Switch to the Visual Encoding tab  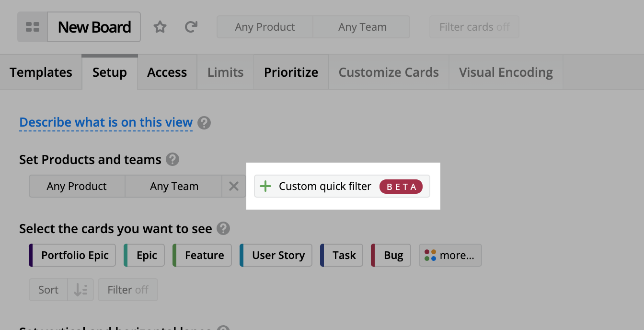(505, 72)
